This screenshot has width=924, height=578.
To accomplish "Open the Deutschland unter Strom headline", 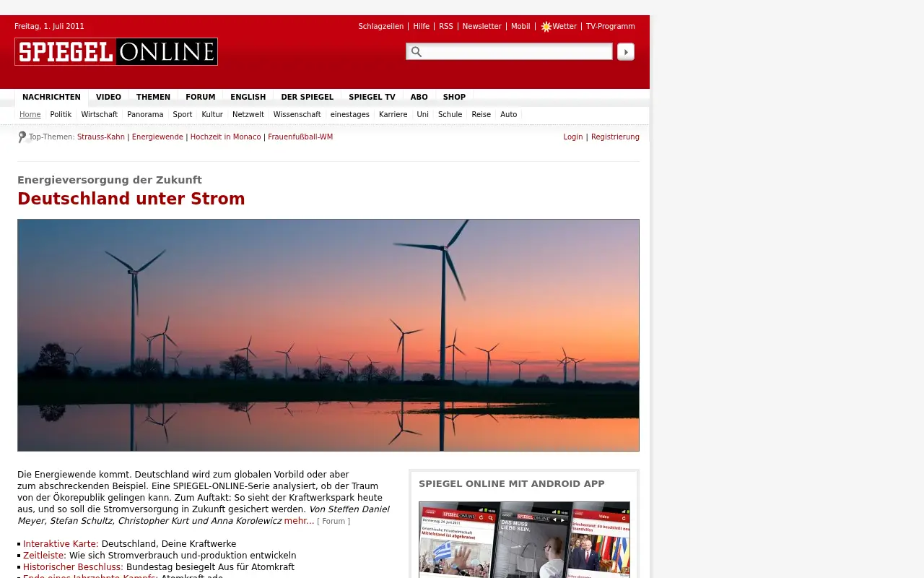I will point(131,199).
